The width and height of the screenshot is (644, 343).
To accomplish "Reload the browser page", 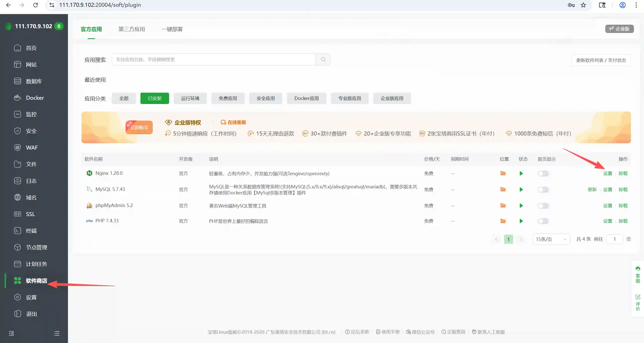I will coord(35,5).
